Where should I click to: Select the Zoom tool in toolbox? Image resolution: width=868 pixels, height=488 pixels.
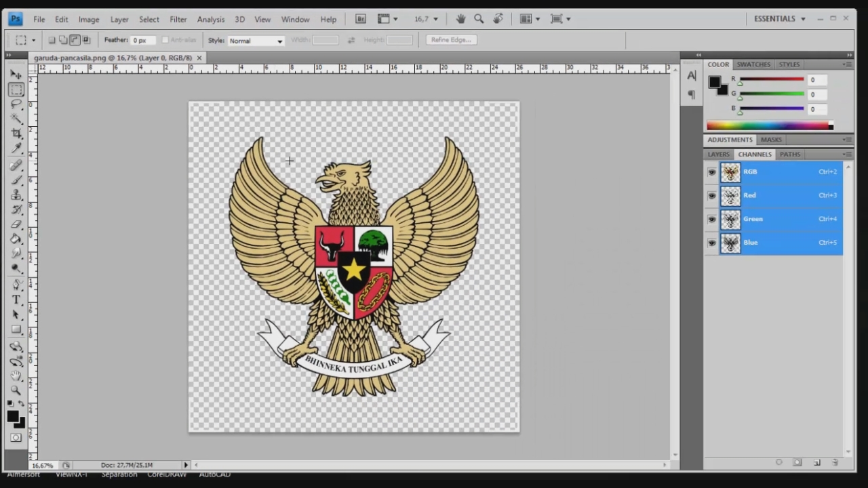pyautogui.click(x=16, y=390)
